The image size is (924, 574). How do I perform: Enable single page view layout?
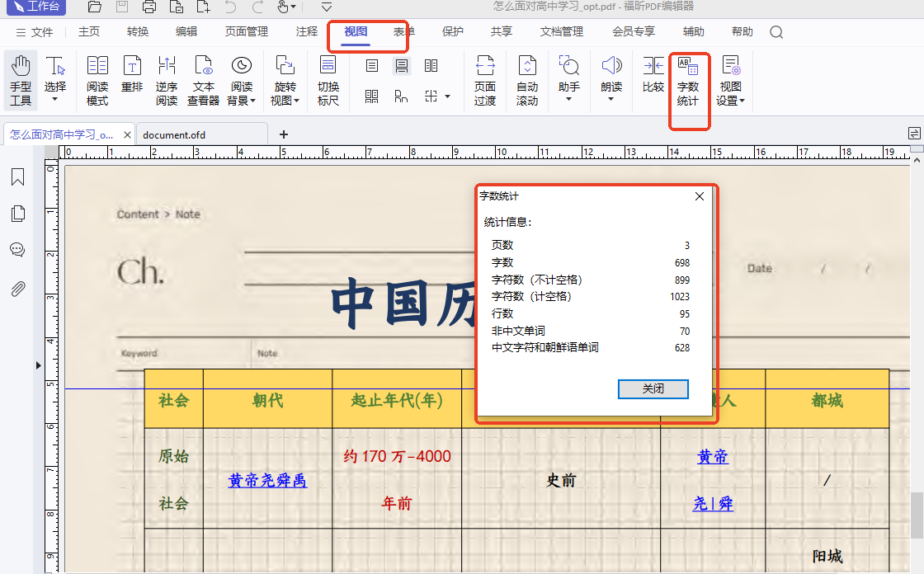[x=372, y=66]
